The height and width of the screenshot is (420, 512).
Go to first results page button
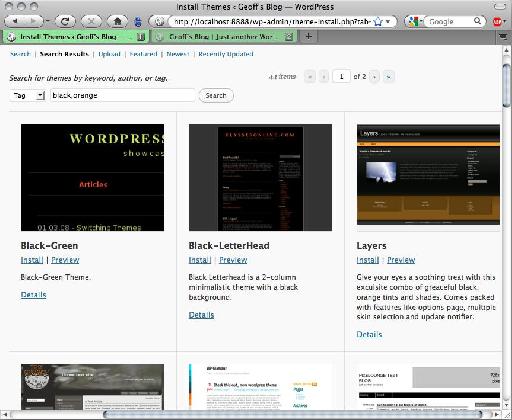[310, 77]
